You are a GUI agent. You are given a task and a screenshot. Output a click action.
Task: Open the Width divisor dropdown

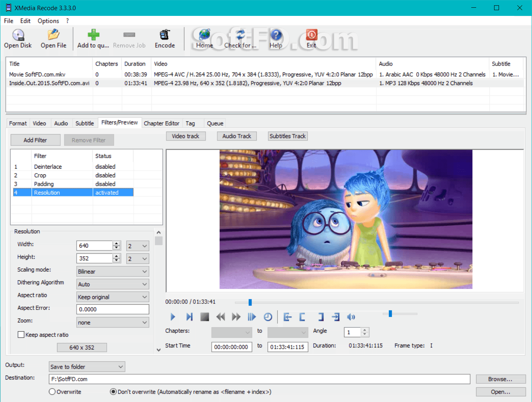138,246
